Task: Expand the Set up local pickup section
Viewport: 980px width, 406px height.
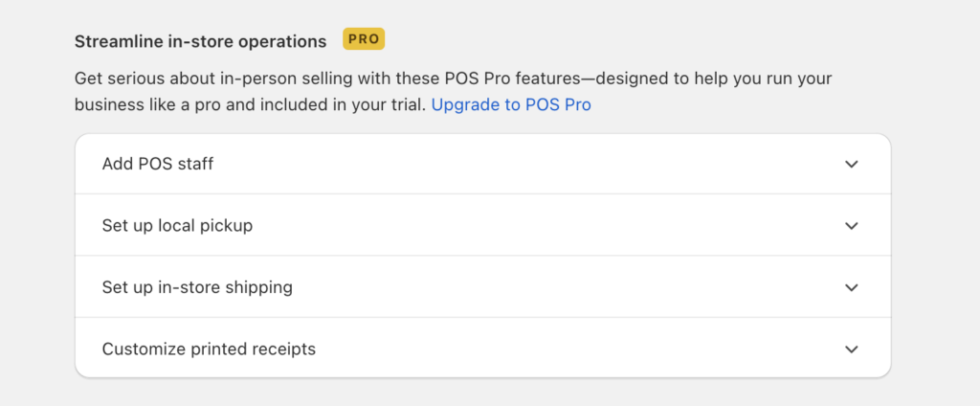Action: click(482, 225)
